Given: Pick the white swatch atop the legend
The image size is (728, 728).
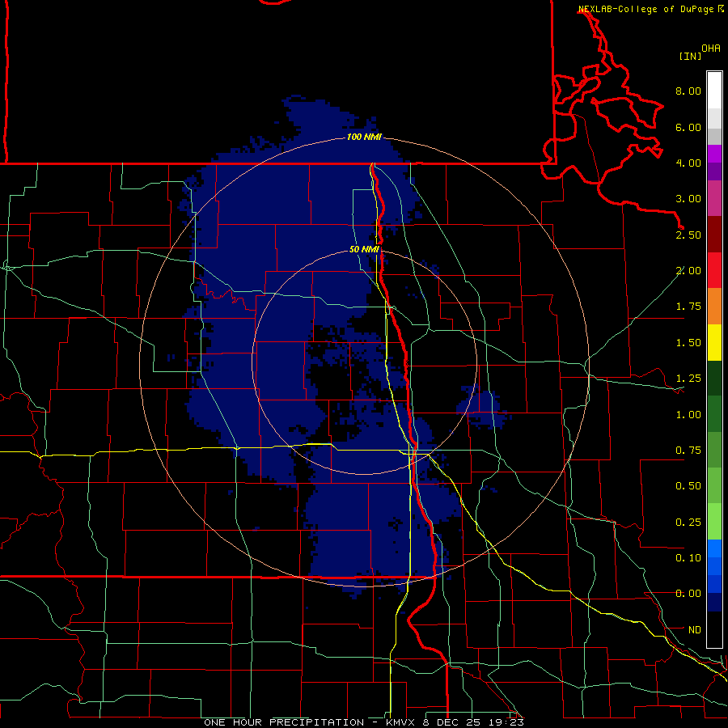Looking at the screenshot, I should click(x=714, y=90).
